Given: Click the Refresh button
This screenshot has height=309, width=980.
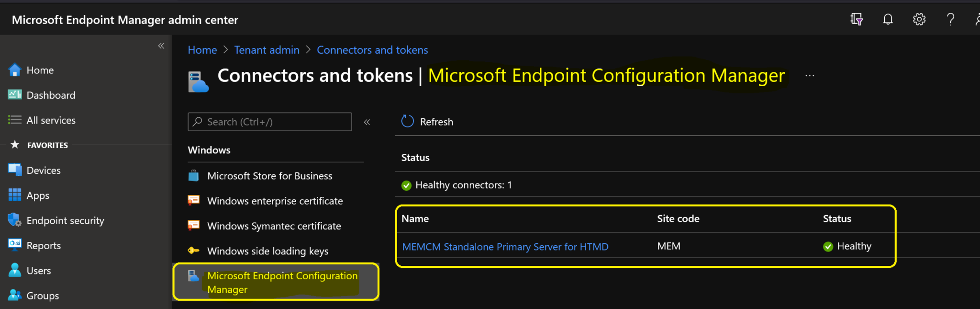Looking at the screenshot, I should point(427,122).
